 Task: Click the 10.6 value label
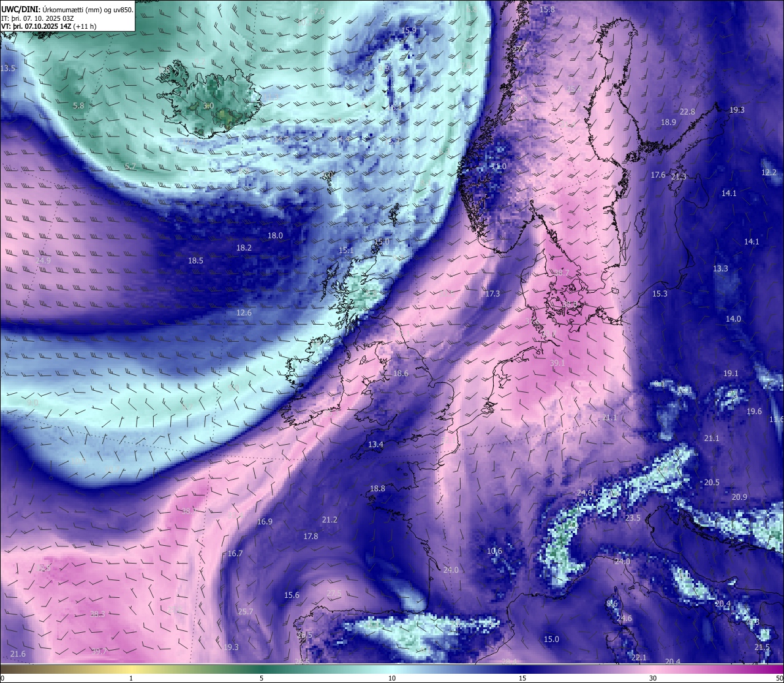click(x=494, y=551)
